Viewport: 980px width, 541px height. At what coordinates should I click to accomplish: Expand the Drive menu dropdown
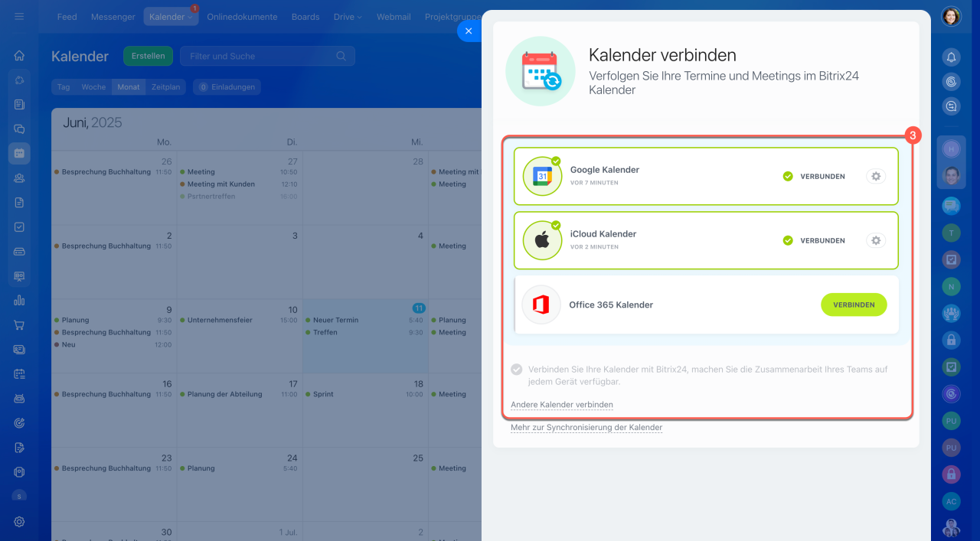pyautogui.click(x=359, y=17)
